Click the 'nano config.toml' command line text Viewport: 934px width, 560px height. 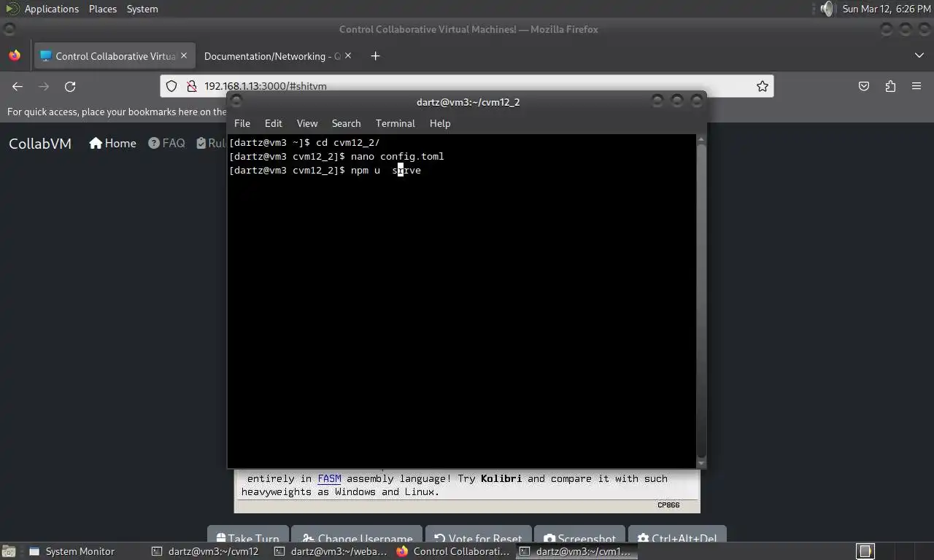click(x=397, y=156)
